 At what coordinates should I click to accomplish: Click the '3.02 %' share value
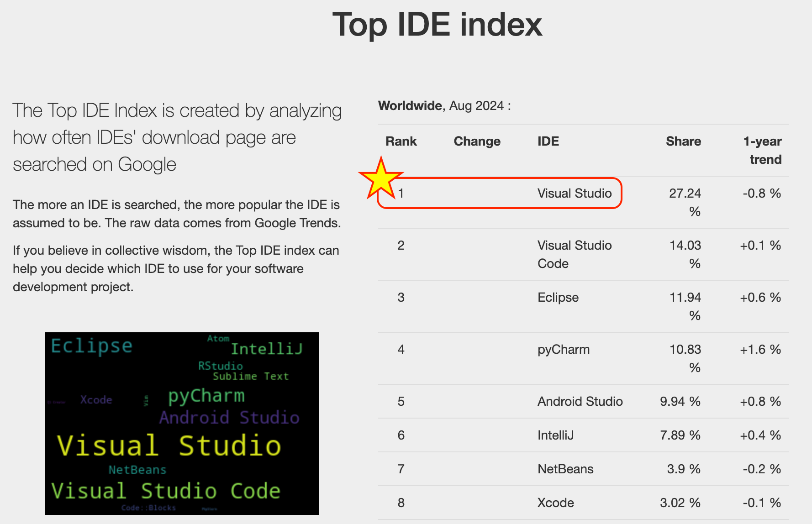point(680,503)
